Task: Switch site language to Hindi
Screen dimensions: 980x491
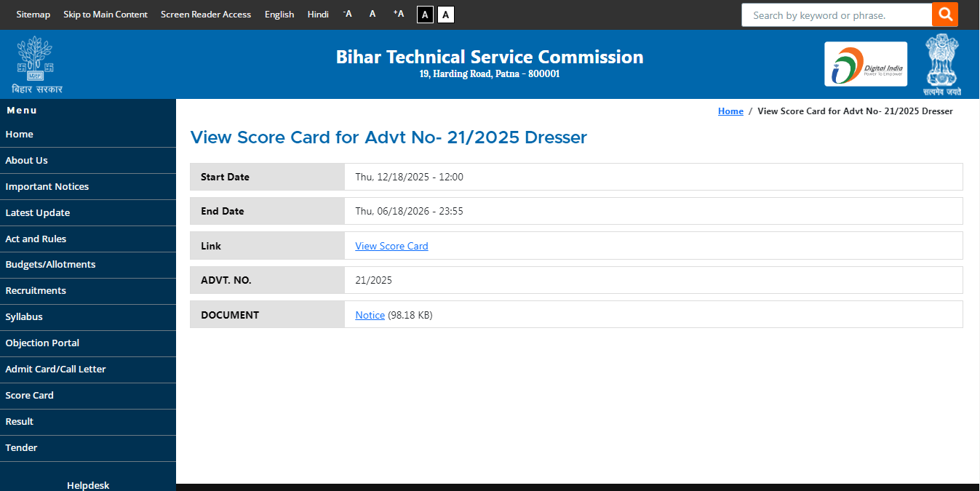Action: coord(317,14)
